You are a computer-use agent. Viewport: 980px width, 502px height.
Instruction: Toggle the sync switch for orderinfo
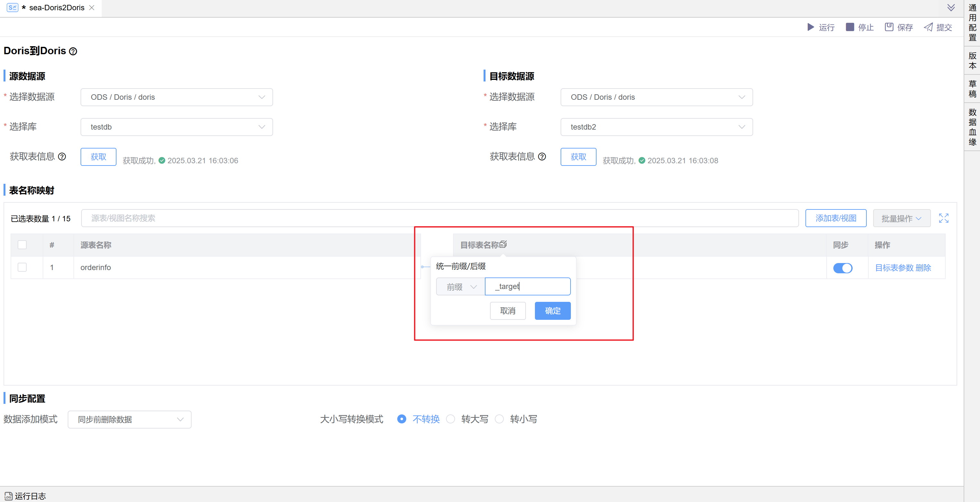[842, 268]
